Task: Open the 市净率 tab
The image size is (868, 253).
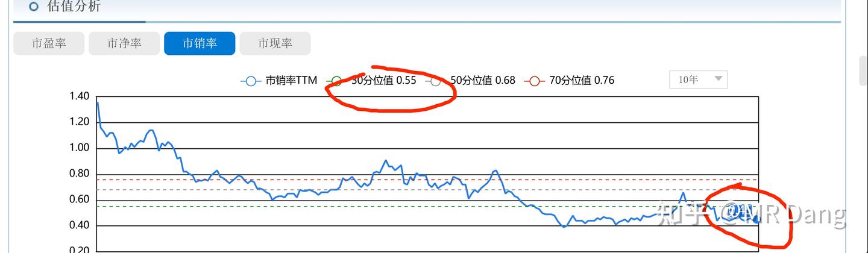Action: pos(124,43)
